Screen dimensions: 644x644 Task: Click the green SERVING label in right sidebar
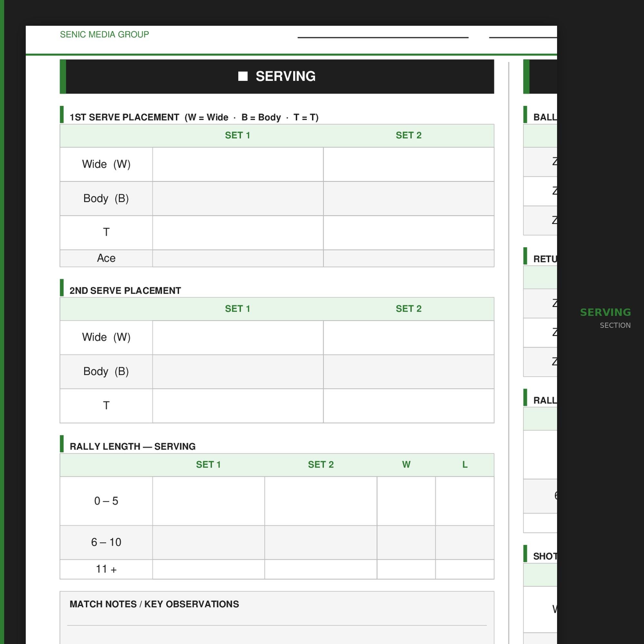tap(605, 312)
